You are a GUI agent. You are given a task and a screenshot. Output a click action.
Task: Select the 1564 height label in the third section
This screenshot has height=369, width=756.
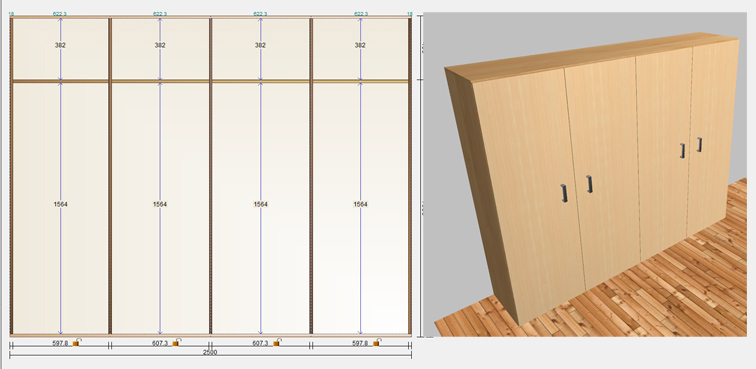pos(260,205)
